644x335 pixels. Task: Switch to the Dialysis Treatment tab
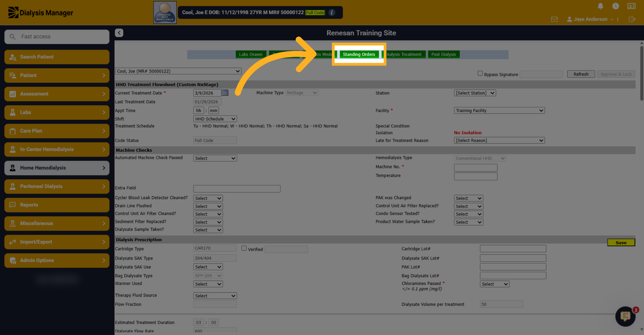404,54
